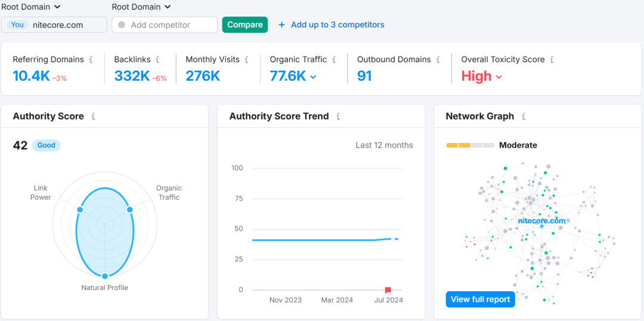Open View full report button

point(480,299)
